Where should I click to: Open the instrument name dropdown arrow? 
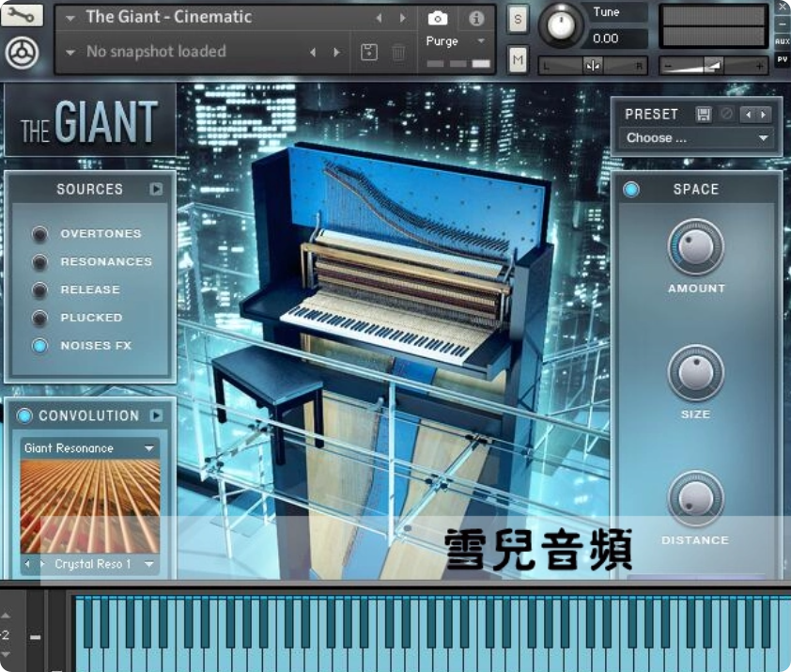(70, 18)
